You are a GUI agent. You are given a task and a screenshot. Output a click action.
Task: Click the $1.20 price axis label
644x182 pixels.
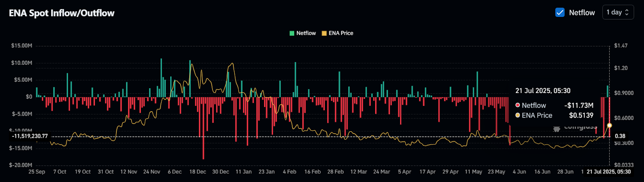[621, 68]
